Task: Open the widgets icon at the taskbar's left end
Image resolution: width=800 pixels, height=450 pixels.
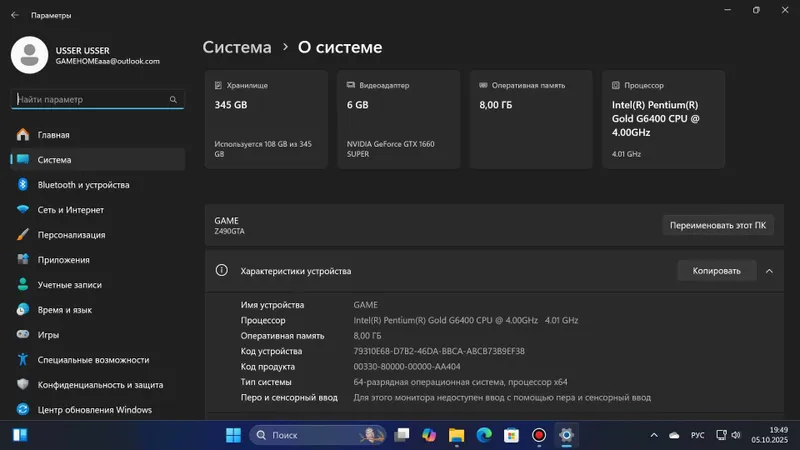Action: point(20,435)
